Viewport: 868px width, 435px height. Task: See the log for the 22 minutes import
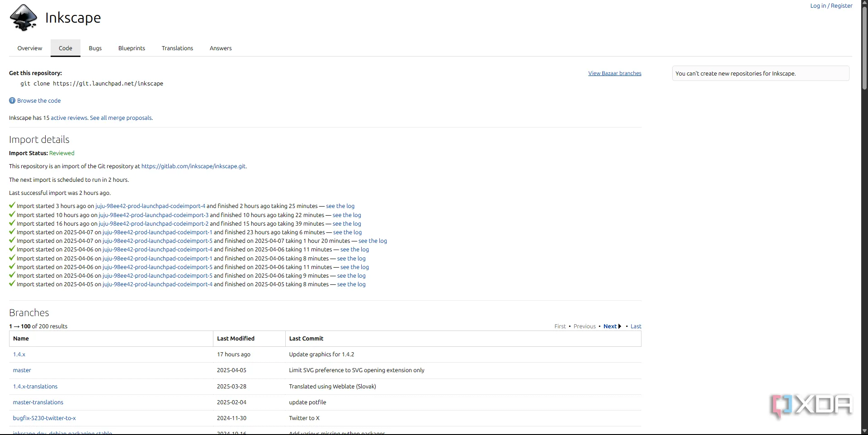[x=347, y=215]
